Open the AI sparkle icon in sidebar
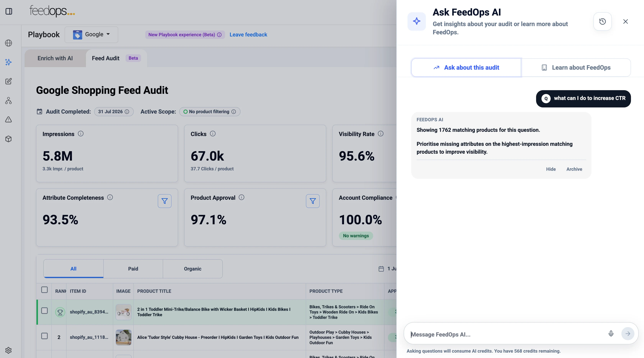The width and height of the screenshot is (644, 358). click(x=8, y=62)
